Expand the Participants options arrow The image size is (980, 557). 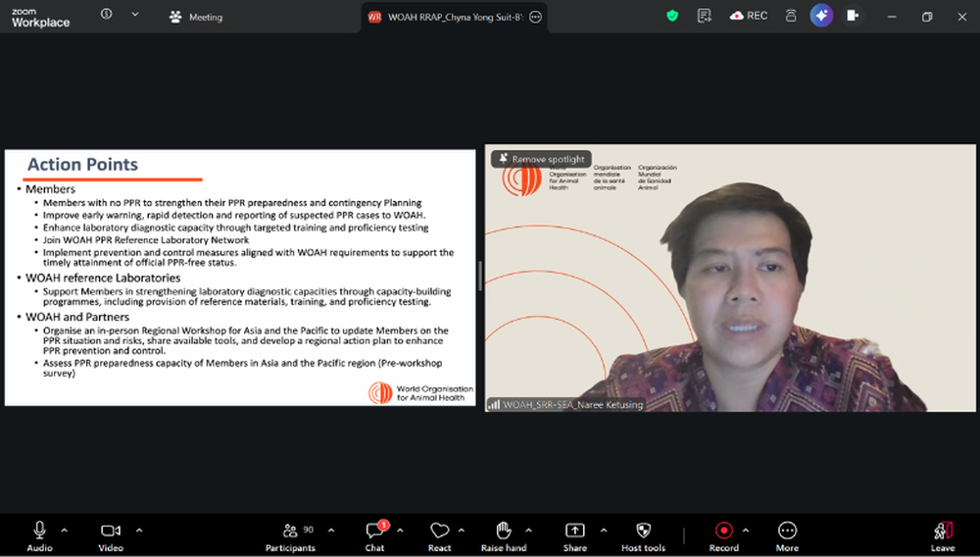click(x=330, y=530)
